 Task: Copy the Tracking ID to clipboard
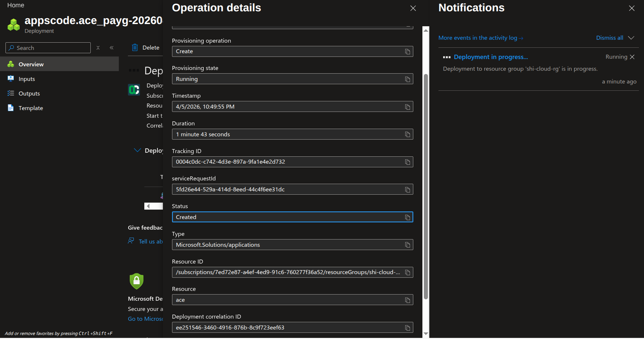tap(407, 162)
